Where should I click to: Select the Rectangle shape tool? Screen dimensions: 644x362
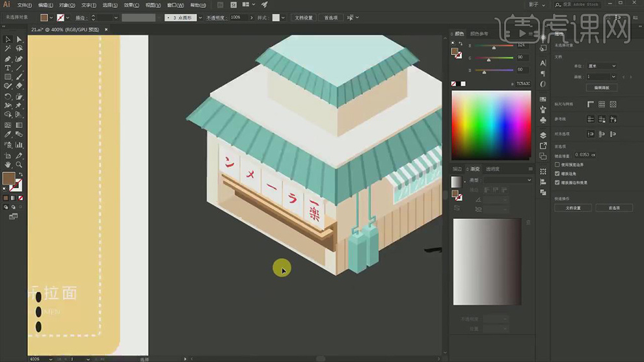click(8, 77)
